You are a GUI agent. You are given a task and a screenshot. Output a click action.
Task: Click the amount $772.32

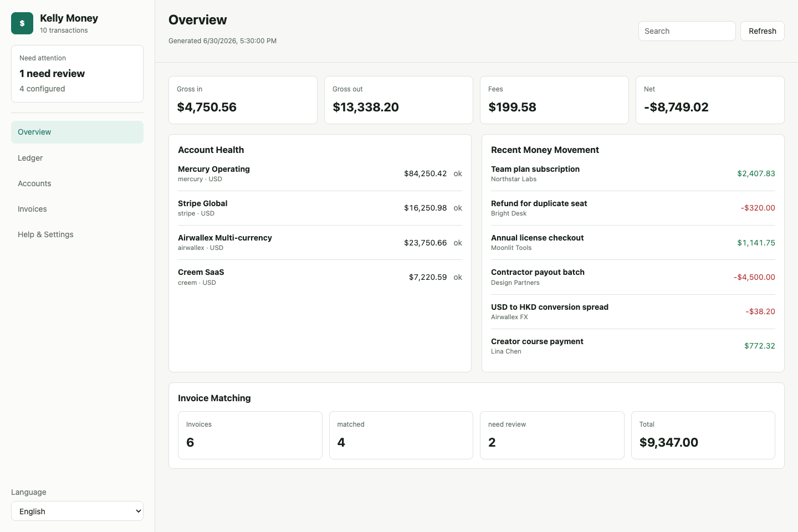coord(759,346)
